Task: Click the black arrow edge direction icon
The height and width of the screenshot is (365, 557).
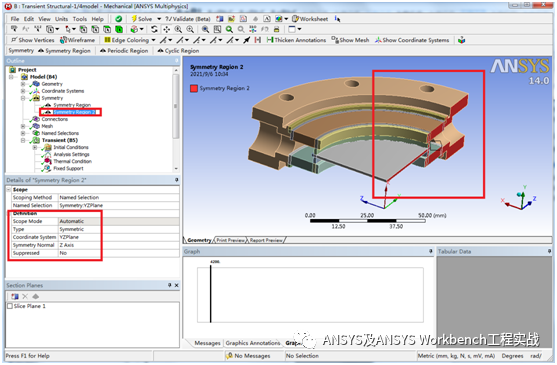Action: pyautogui.click(x=247, y=40)
